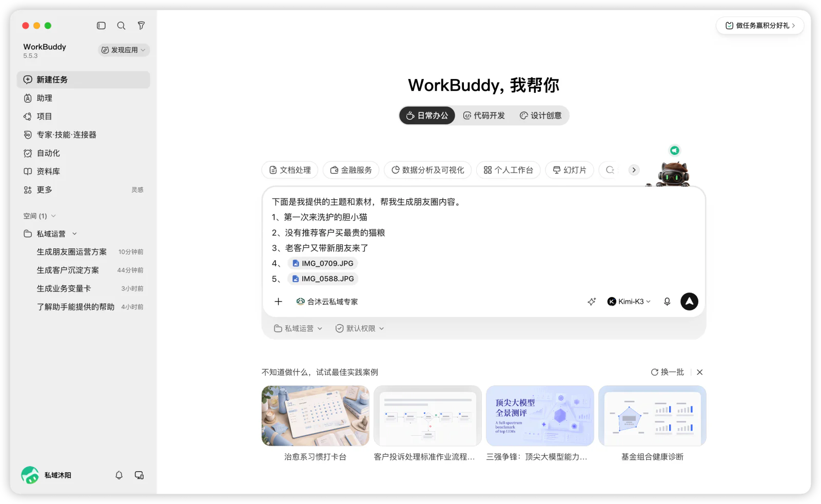Open task 生成业务变量卡
This screenshot has height=504, width=821.
click(64, 289)
